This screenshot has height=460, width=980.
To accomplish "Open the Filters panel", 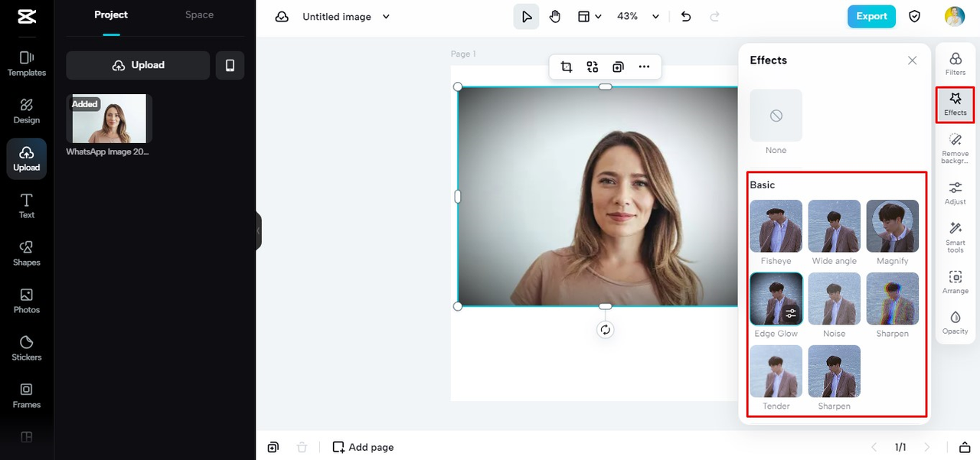I will point(955,64).
